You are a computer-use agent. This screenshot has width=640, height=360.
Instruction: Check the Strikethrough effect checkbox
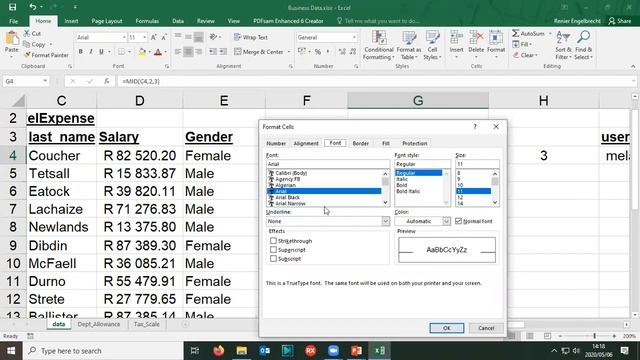pos(273,241)
